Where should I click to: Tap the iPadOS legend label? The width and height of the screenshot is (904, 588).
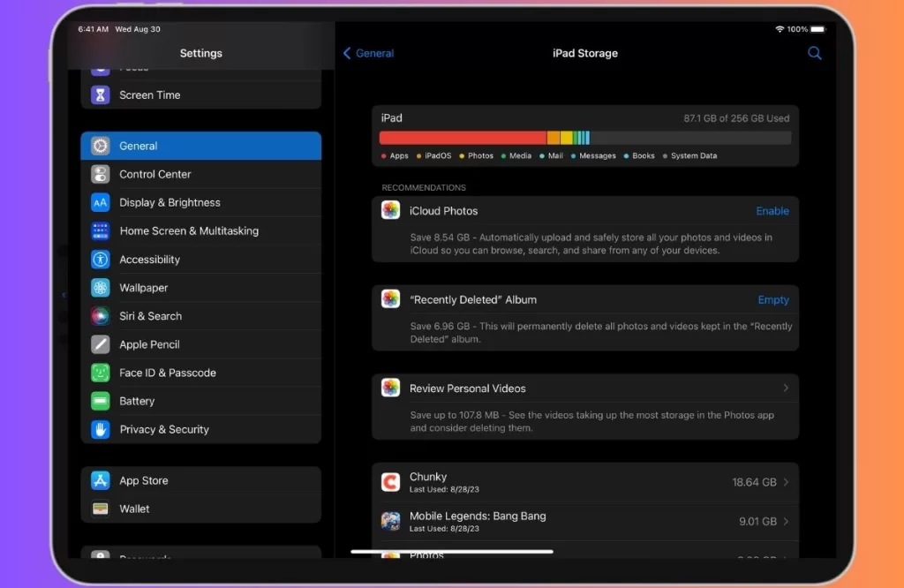pyautogui.click(x=438, y=155)
